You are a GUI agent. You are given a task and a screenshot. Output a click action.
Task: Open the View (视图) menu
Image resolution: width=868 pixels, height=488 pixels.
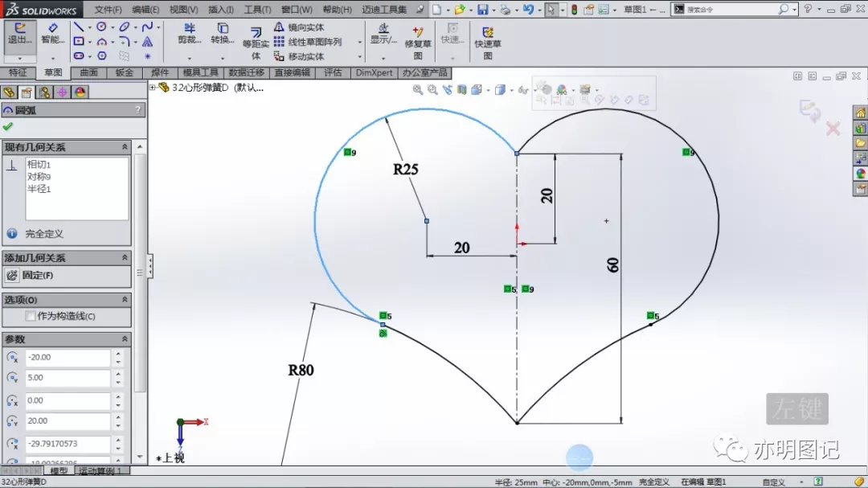coord(183,10)
